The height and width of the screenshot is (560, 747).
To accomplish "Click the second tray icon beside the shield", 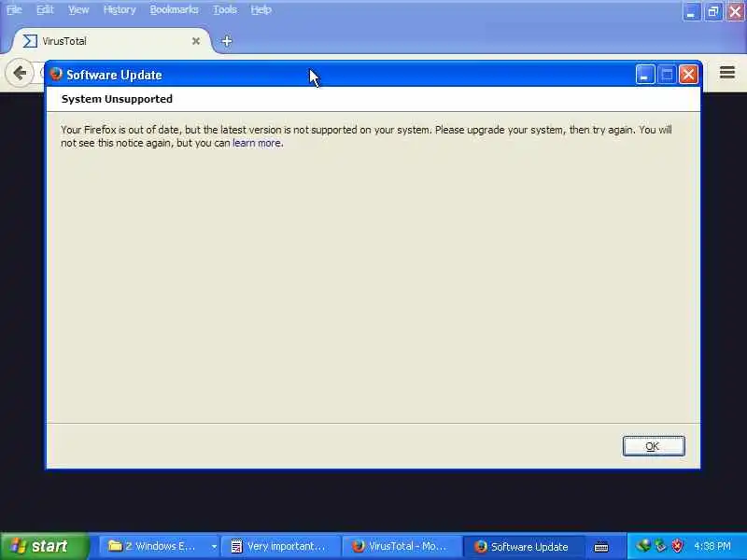I will click(660, 546).
